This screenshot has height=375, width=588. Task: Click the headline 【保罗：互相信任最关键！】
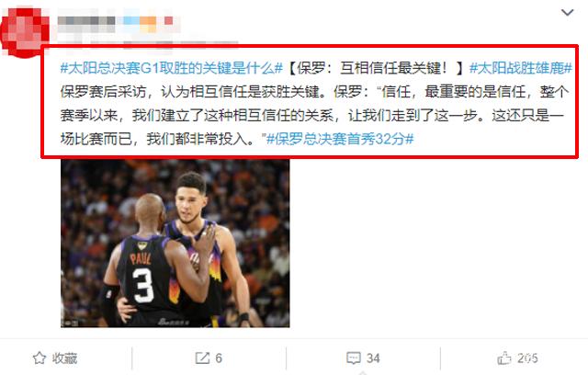click(376, 68)
